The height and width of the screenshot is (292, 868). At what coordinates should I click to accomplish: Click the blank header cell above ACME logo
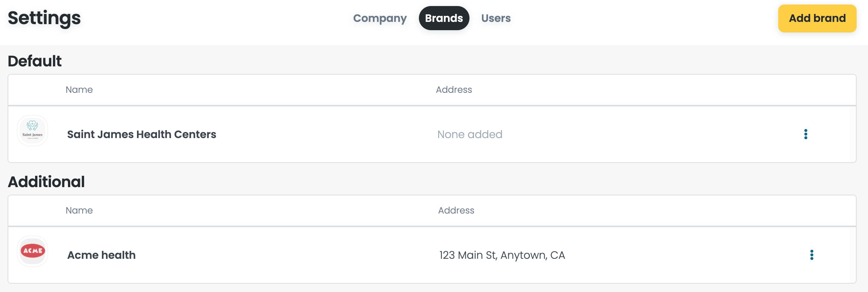pos(32,211)
